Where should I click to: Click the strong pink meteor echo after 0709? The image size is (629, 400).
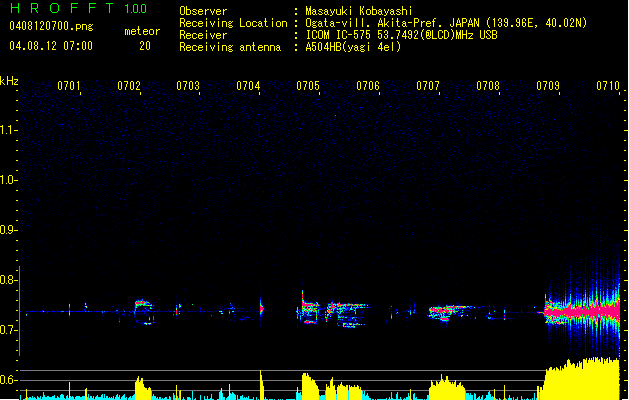[582, 311]
